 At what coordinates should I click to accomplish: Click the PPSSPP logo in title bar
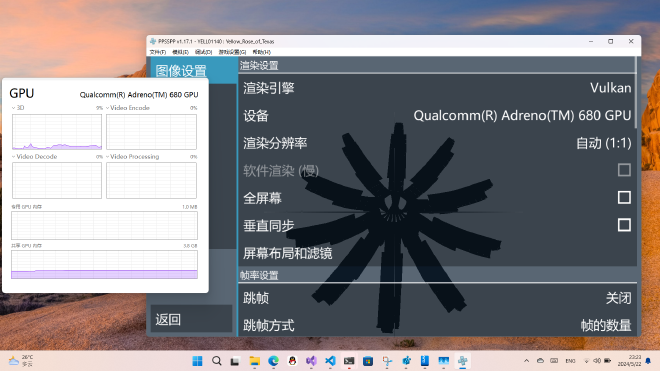click(153, 41)
